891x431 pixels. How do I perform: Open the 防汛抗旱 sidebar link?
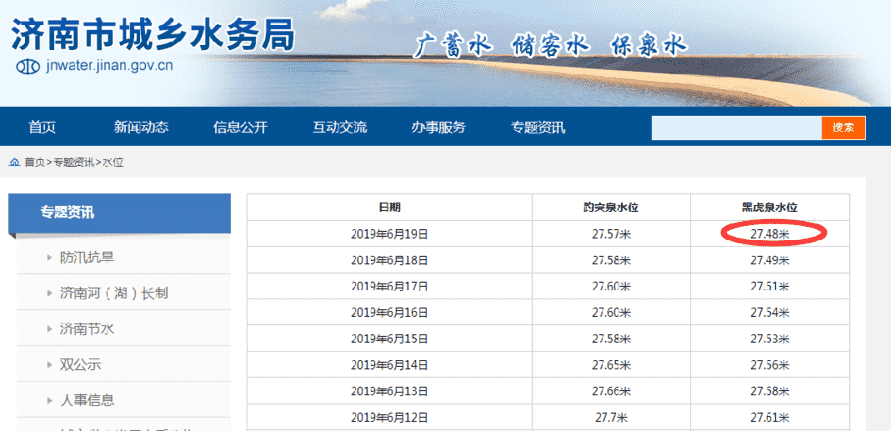(87, 258)
